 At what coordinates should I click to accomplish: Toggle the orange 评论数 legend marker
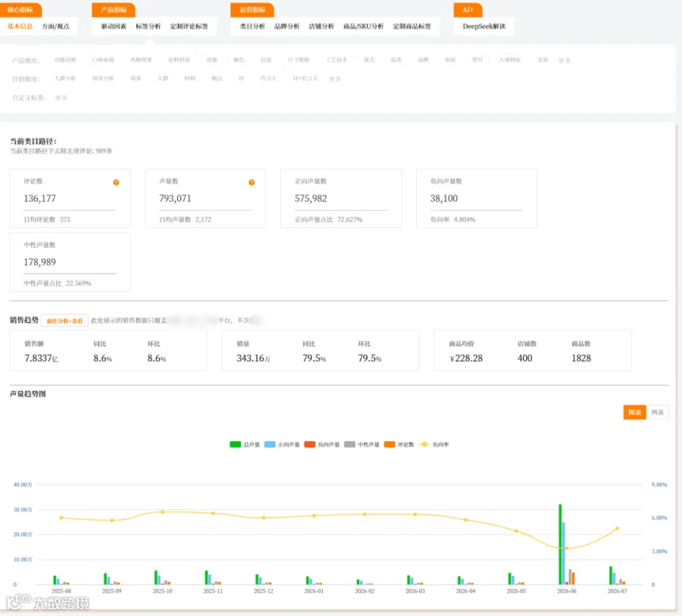(389, 444)
